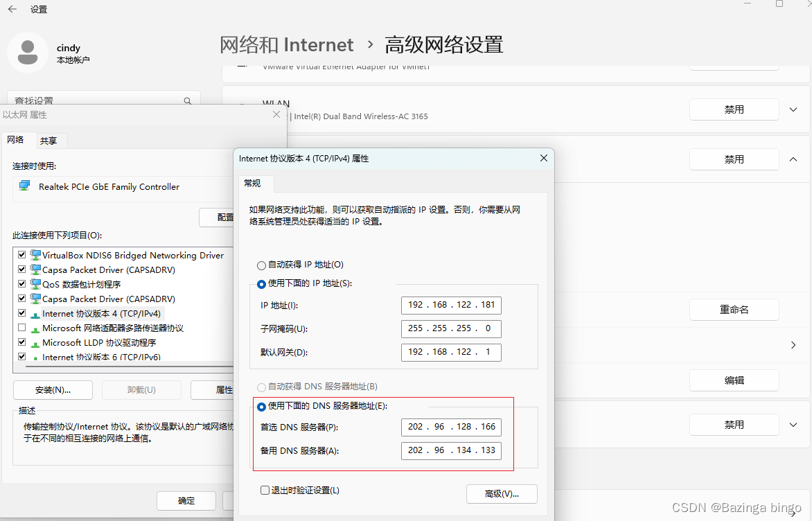Click the search magnifier icon
Screen dimensions: 812x521
(187, 101)
